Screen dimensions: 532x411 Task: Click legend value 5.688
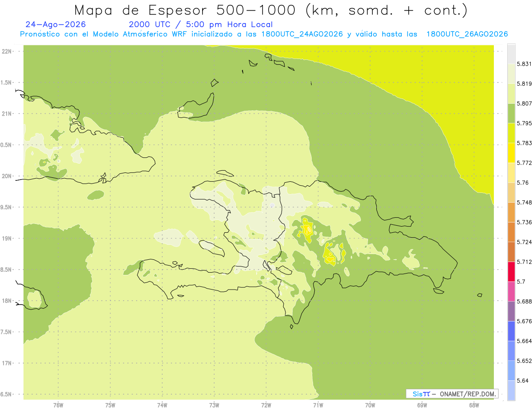point(524,302)
